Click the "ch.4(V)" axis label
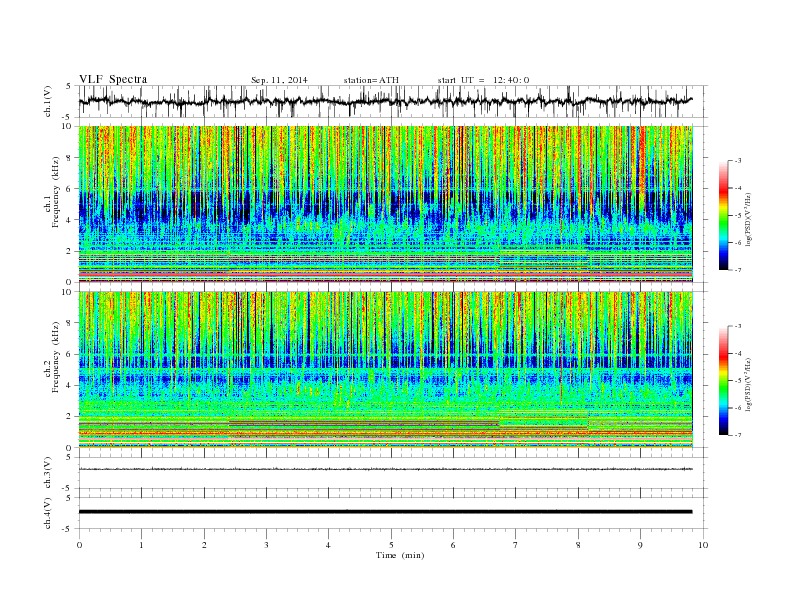 point(48,513)
